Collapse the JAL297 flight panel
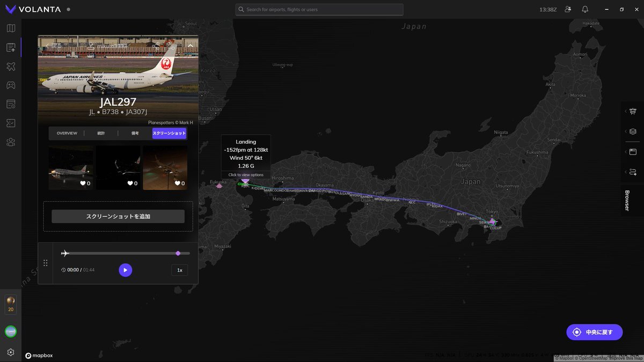 point(190,46)
